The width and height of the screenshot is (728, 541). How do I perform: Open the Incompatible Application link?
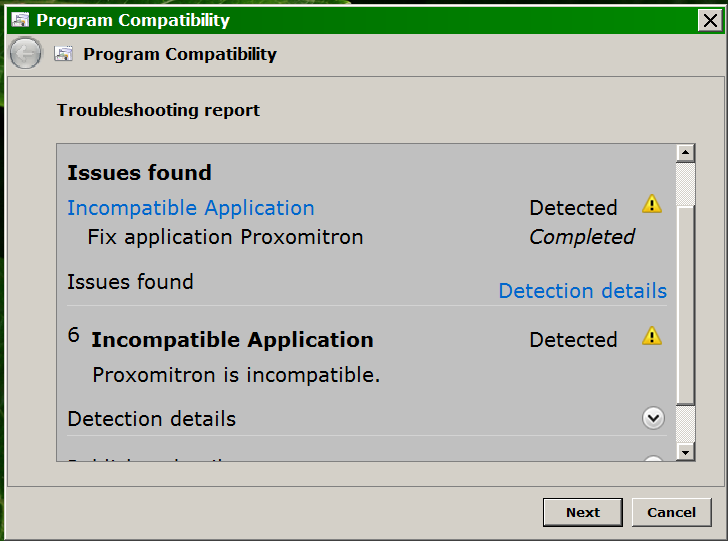[x=191, y=208]
